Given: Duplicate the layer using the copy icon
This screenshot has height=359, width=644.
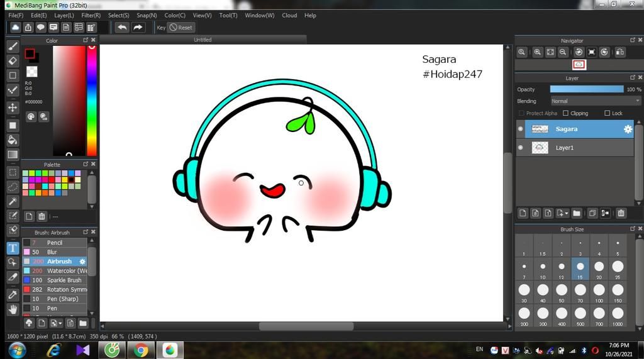Looking at the screenshot, I should point(592,213).
